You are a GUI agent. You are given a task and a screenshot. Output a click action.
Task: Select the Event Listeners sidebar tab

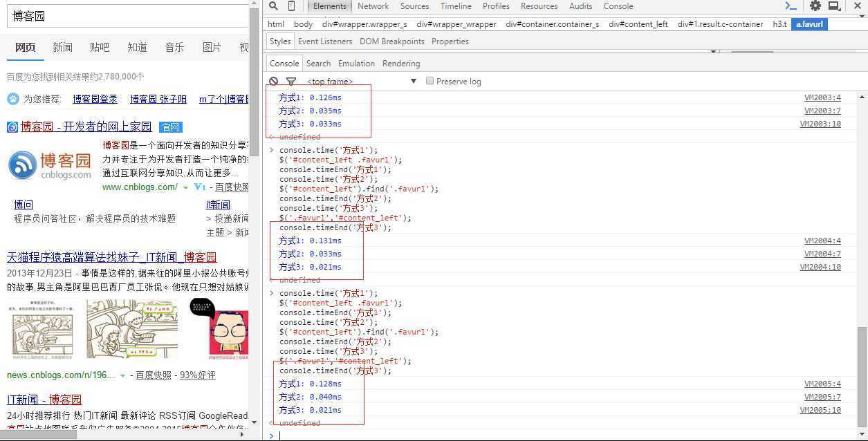point(325,41)
